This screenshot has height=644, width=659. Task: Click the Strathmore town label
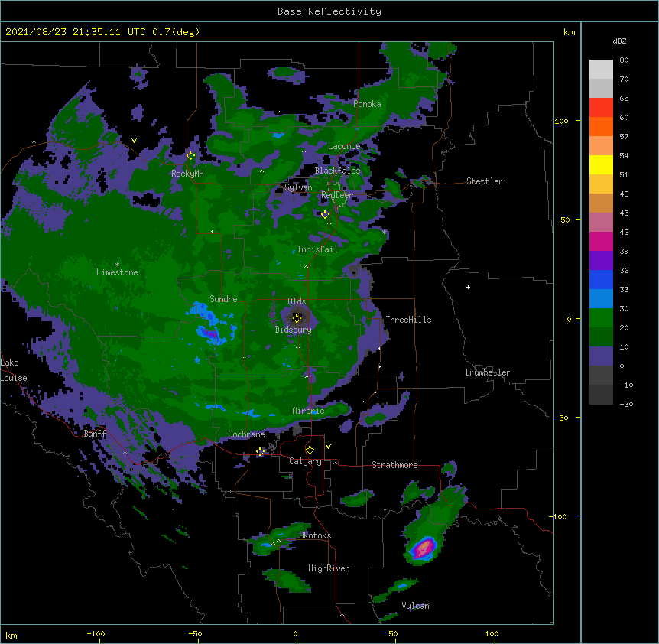click(x=394, y=465)
